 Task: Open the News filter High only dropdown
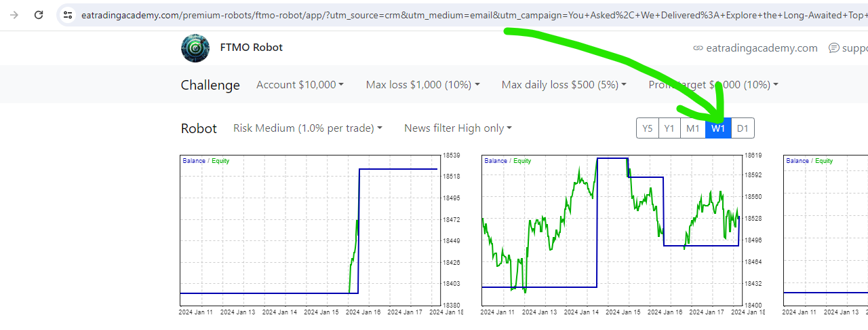[458, 128]
